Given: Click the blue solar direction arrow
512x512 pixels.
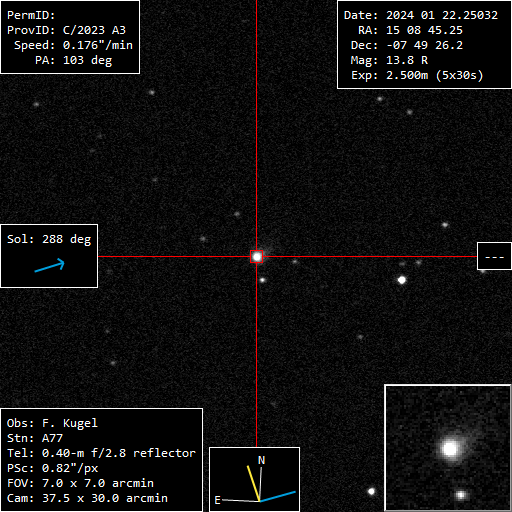Looking at the screenshot, I should 49,265.
